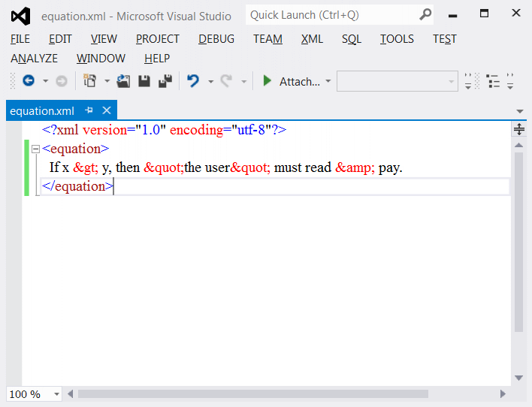Open the FILE menu
This screenshot has width=532, height=407.
tap(20, 39)
